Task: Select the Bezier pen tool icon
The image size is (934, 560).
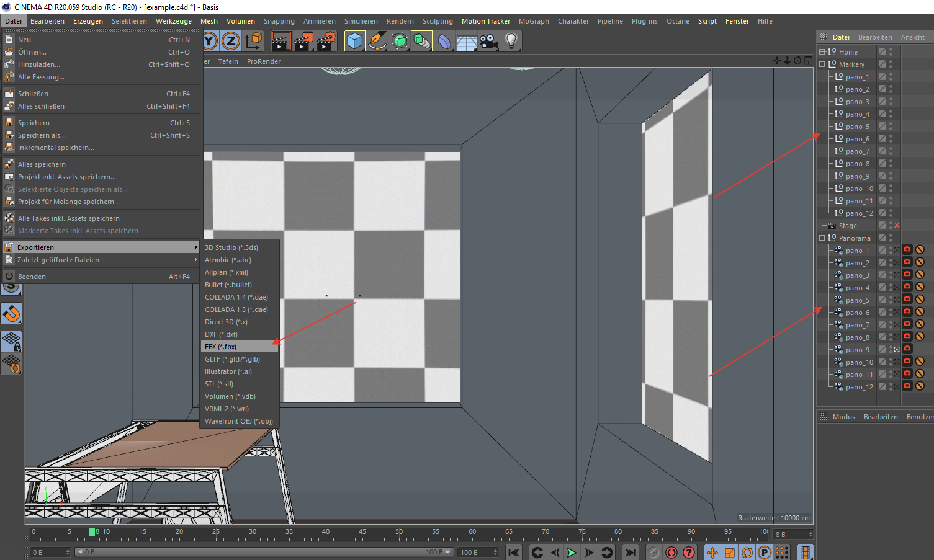Action: coord(377,41)
